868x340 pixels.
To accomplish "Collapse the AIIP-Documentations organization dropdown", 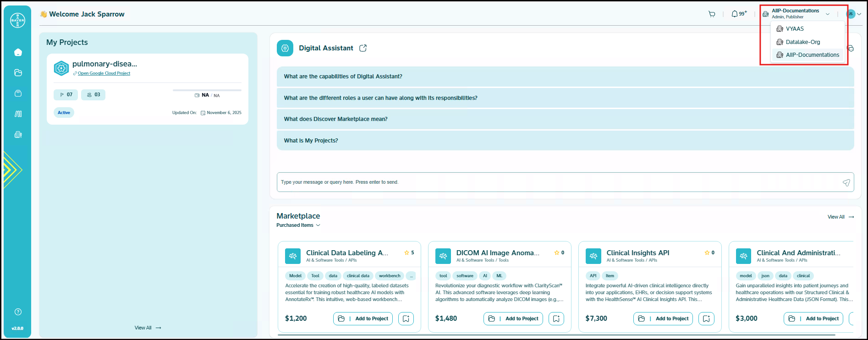I will 828,14.
